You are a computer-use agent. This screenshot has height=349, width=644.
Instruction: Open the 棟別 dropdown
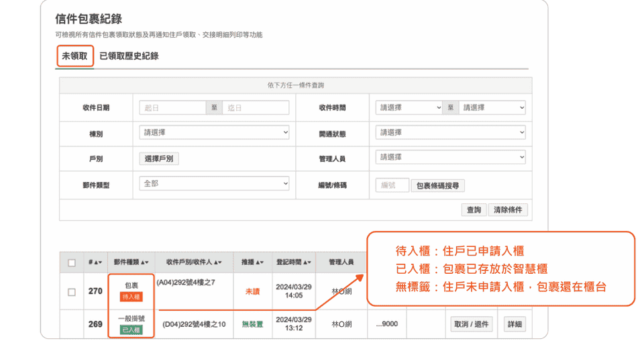214,133
